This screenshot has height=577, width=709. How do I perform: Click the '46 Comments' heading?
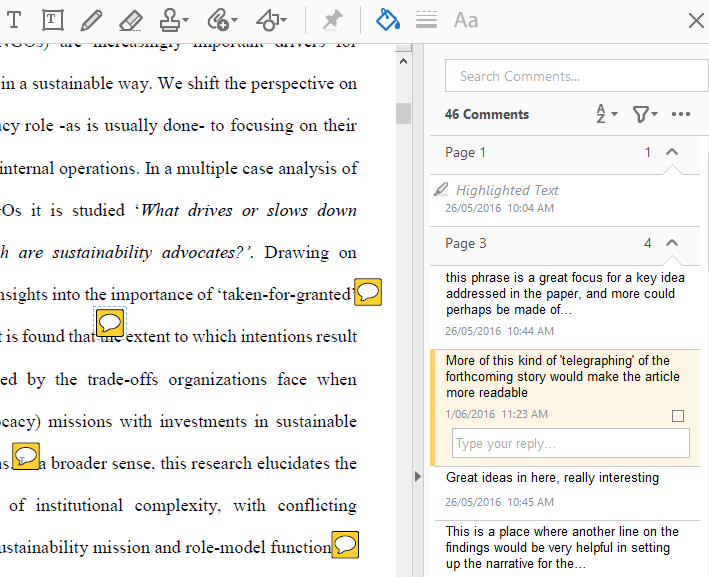(x=487, y=114)
